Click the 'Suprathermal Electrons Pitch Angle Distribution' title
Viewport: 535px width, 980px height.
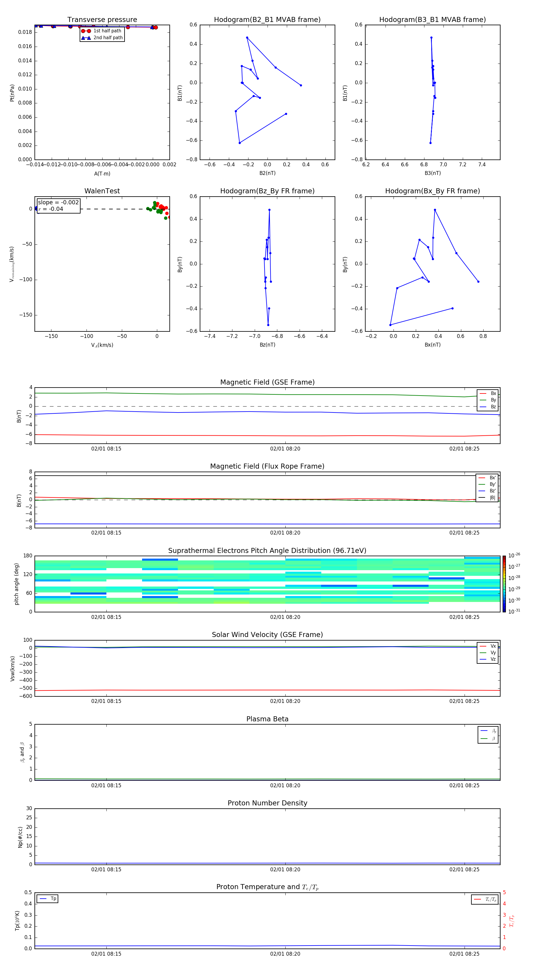coord(267,551)
